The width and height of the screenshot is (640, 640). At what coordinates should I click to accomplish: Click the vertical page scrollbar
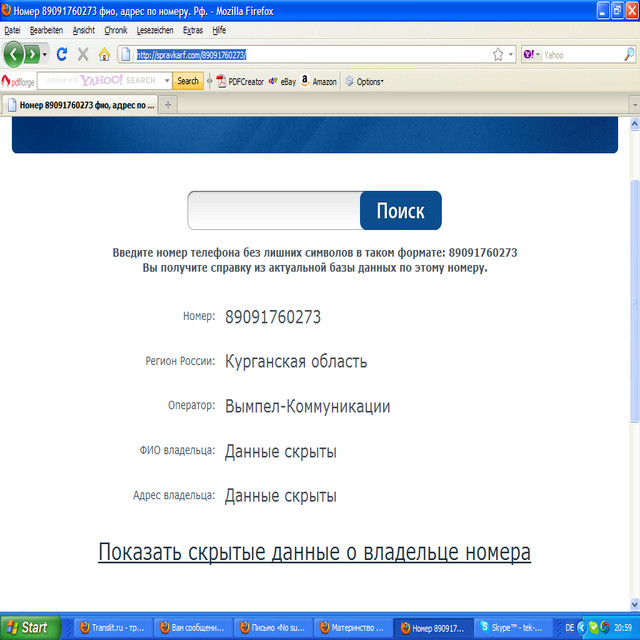634,300
